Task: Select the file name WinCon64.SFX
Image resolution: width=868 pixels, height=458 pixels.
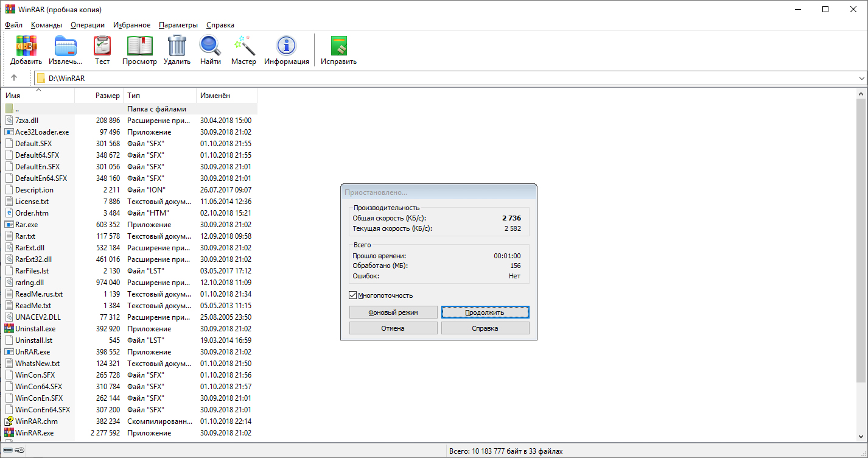Action: (x=38, y=387)
